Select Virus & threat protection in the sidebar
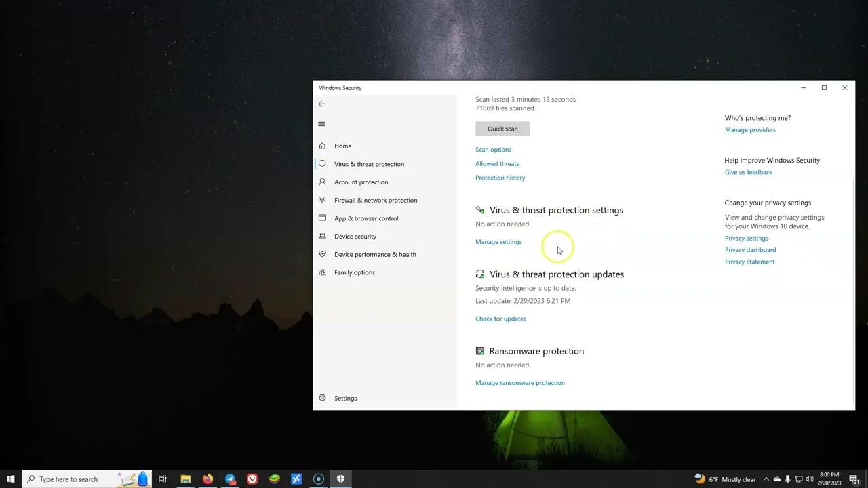Viewport: 868px width, 488px height. 369,163
